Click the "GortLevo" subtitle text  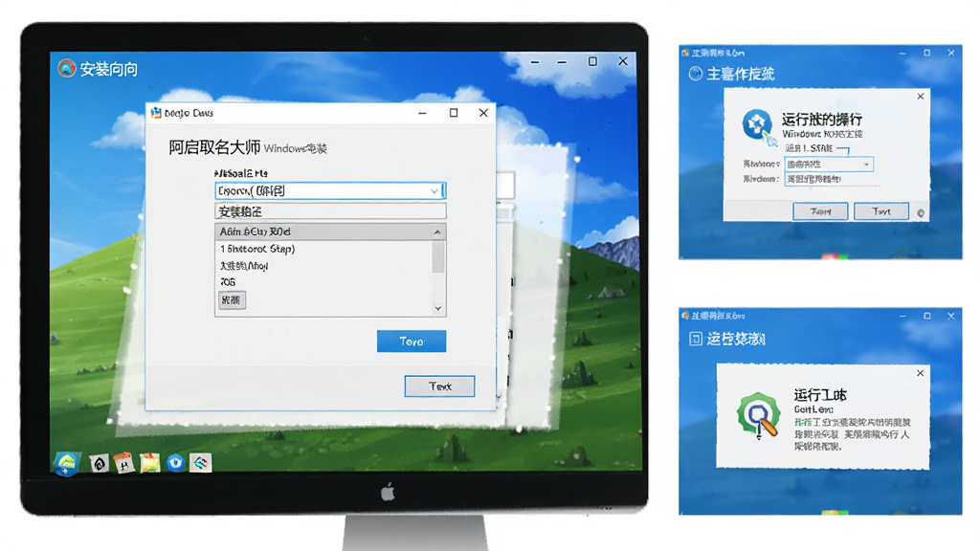[x=813, y=409]
